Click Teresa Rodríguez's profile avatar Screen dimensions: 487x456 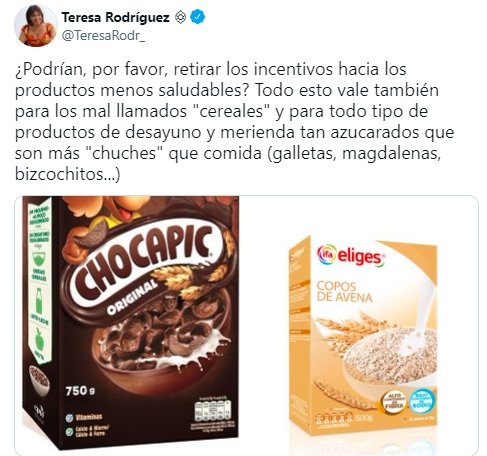[36, 25]
